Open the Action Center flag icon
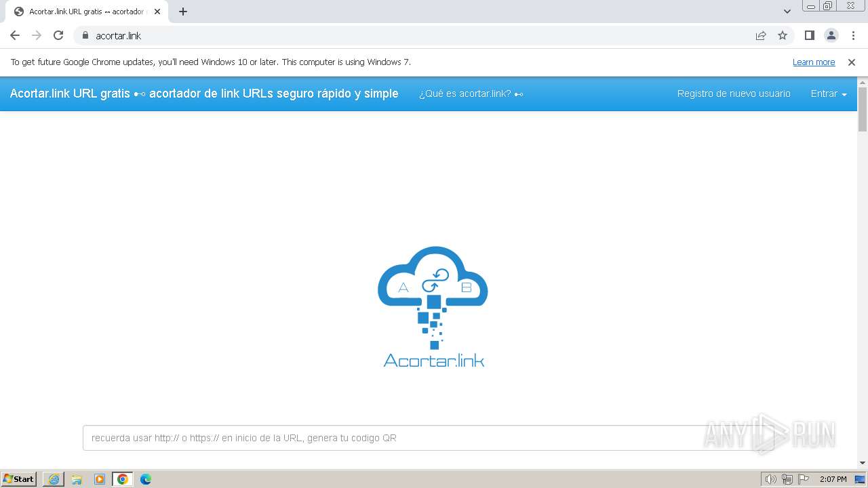868x488 pixels. [804, 479]
